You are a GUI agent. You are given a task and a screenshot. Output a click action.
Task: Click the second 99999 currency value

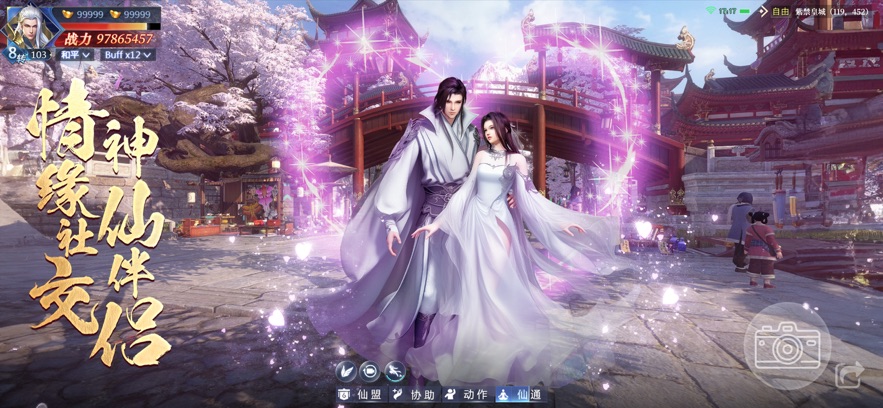137,14
